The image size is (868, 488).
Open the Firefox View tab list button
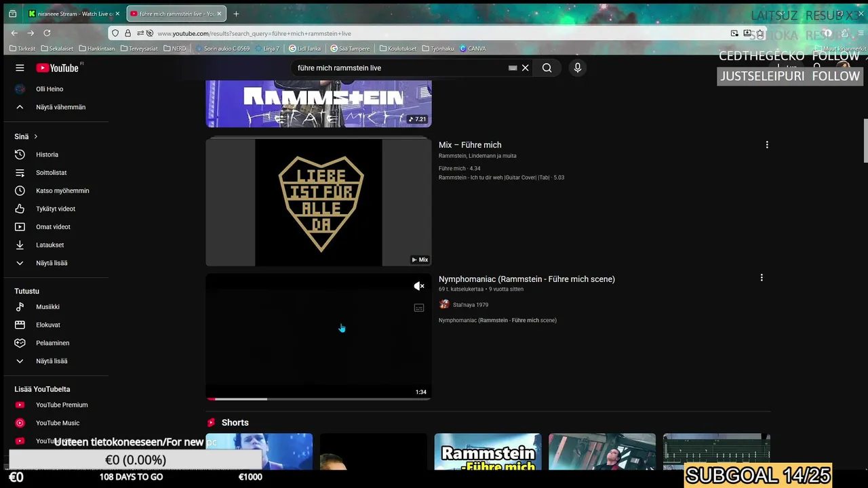click(12, 14)
